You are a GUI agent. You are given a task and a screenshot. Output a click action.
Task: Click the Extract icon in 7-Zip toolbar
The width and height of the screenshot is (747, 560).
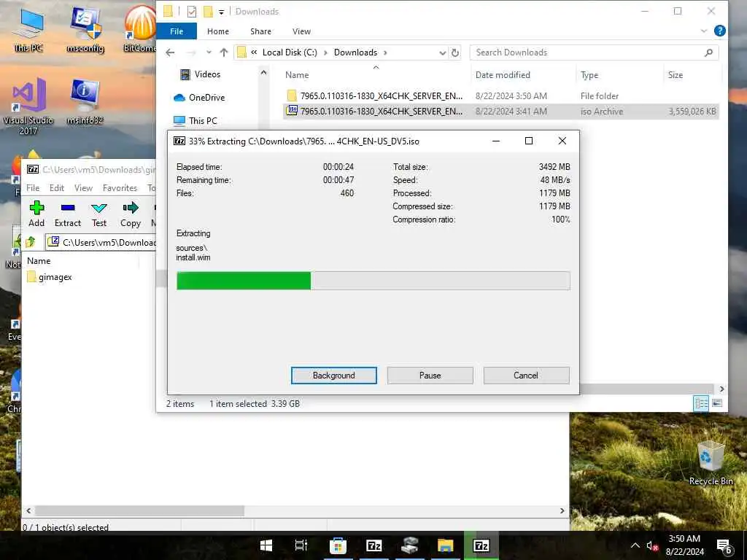(x=68, y=208)
